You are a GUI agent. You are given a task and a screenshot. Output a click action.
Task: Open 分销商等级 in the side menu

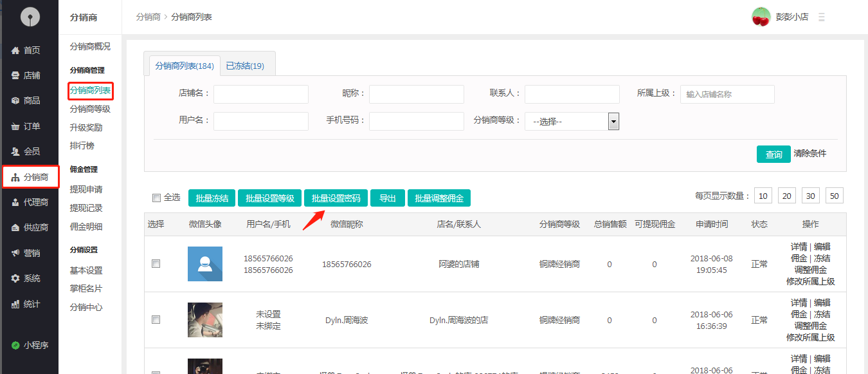pyautogui.click(x=90, y=109)
